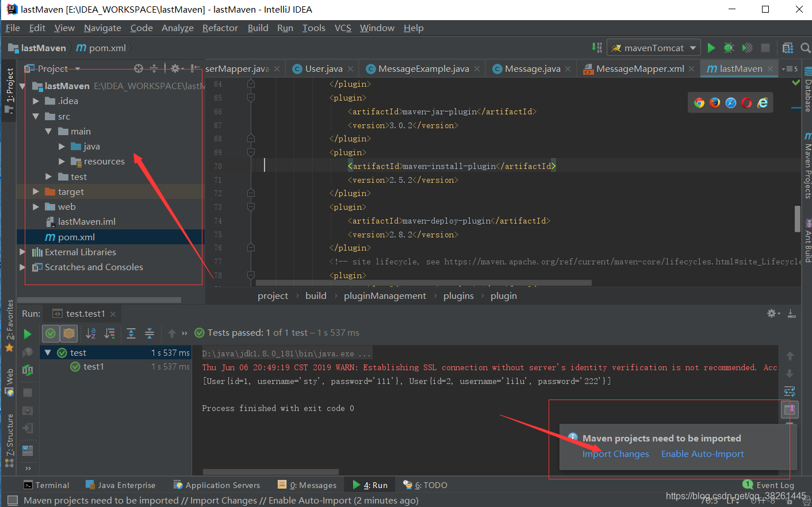Open the Application Servers tool window

(x=217, y=485)
